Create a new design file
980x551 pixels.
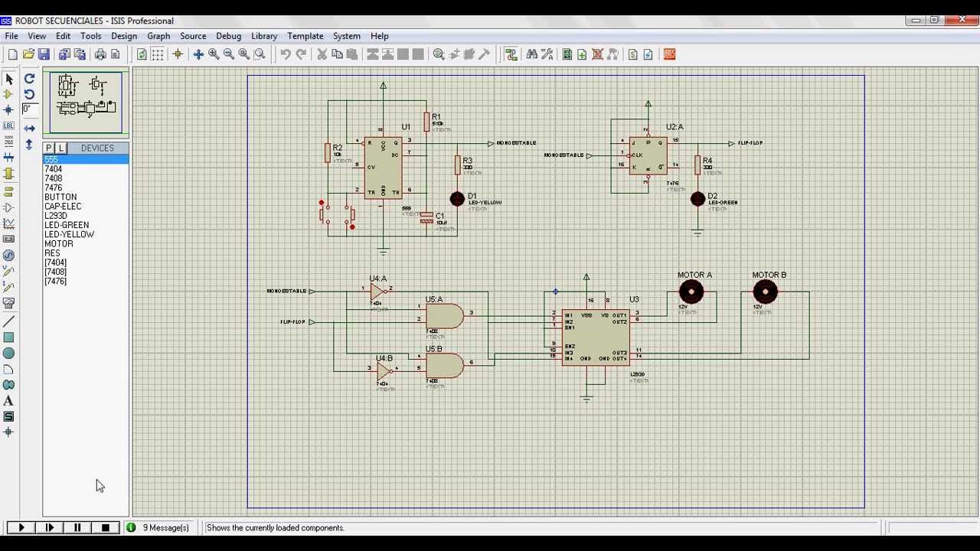[x=12, y=54]
